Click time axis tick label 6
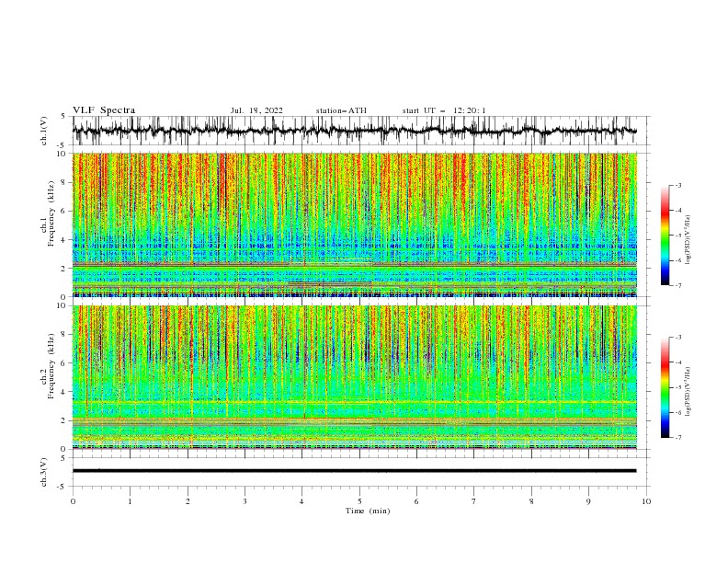The image size is (728, 563). (x=416, y=501)
